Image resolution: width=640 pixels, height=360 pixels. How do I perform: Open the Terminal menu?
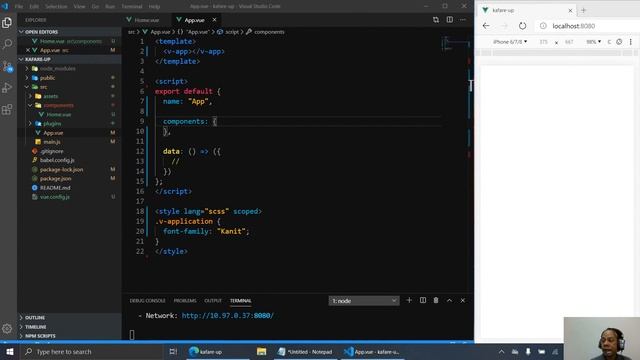[132, 7]
